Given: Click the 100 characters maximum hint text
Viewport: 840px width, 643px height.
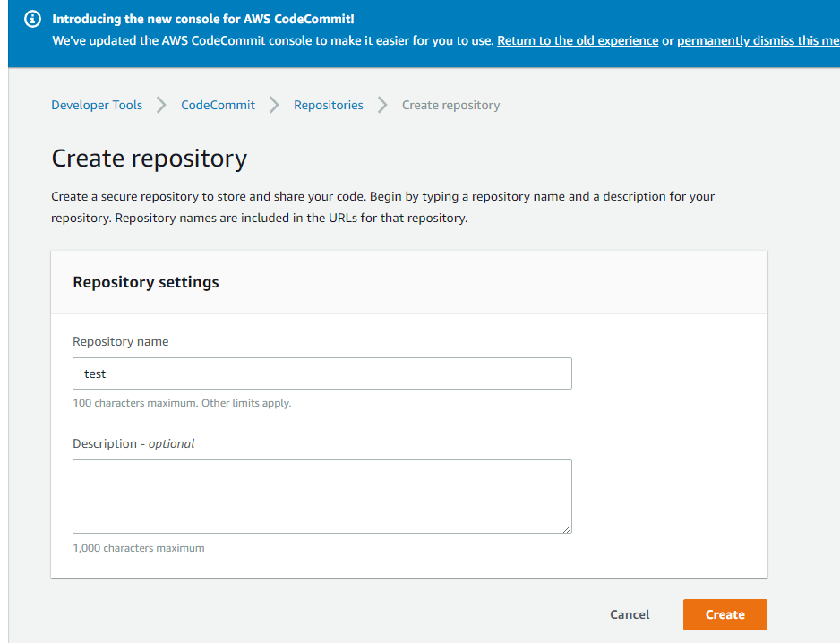Looking at the screenshot, I should 182,403.
